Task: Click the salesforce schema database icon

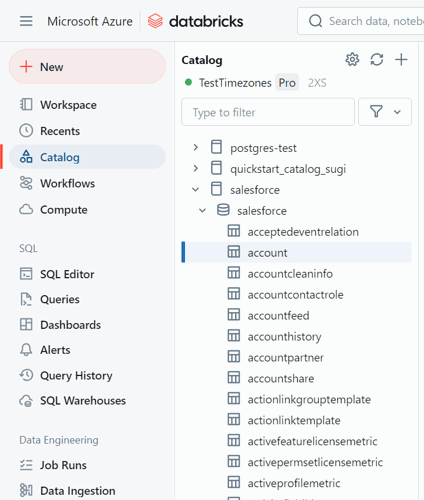Action: [223, 210]
